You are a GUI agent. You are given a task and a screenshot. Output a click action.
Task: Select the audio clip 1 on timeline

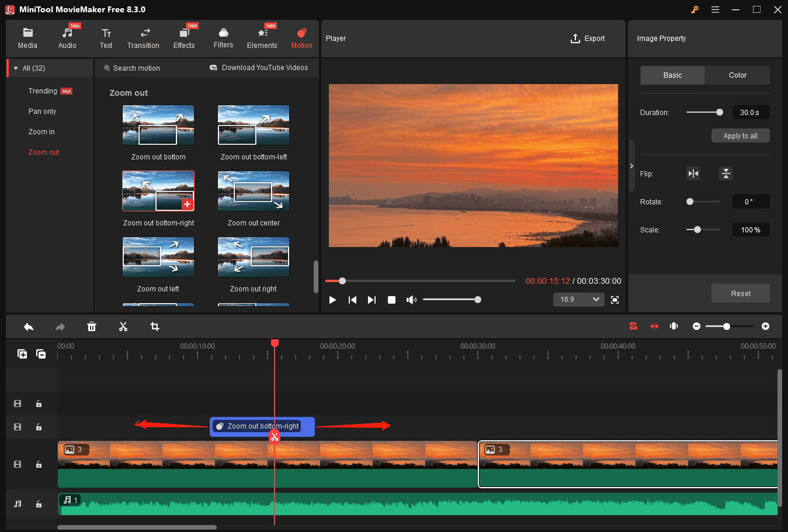418,504
